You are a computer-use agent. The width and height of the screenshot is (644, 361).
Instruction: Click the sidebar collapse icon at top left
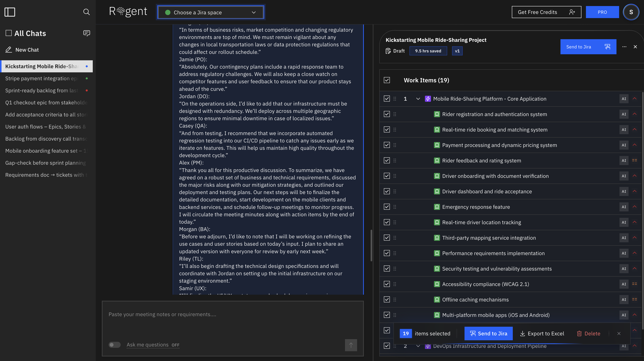(10, 12)
